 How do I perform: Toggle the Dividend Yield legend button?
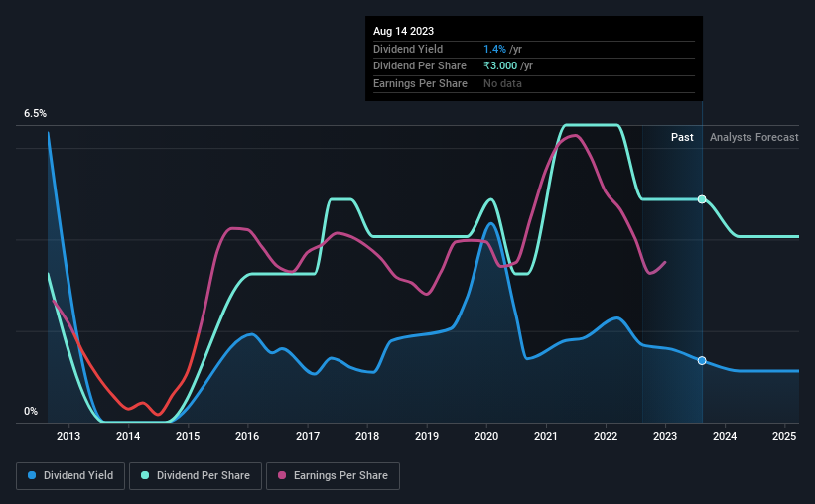tap(70, 476)
